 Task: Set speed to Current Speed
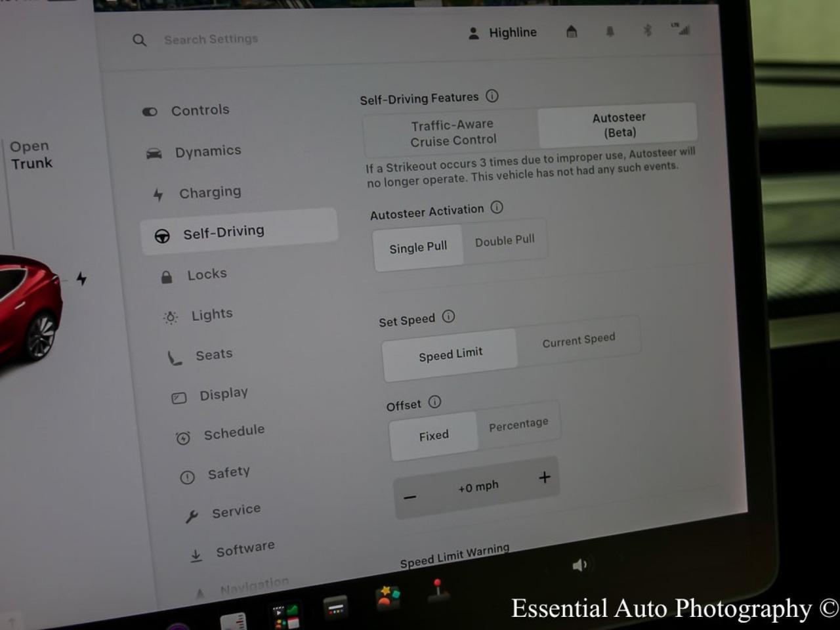tap(578, 340)
